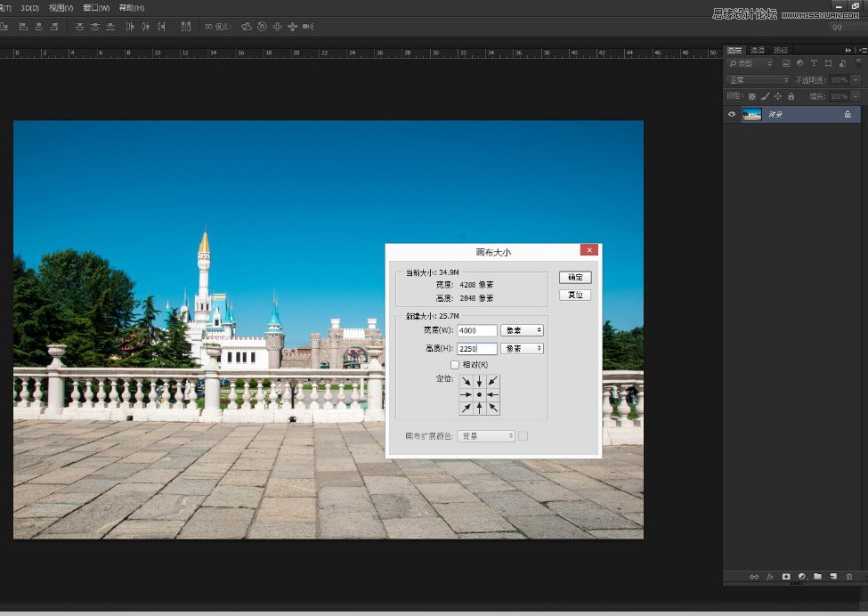Click distribute bottom edges icon
The height and width of the screenshot is (616, 868).
tap(110, 26)
